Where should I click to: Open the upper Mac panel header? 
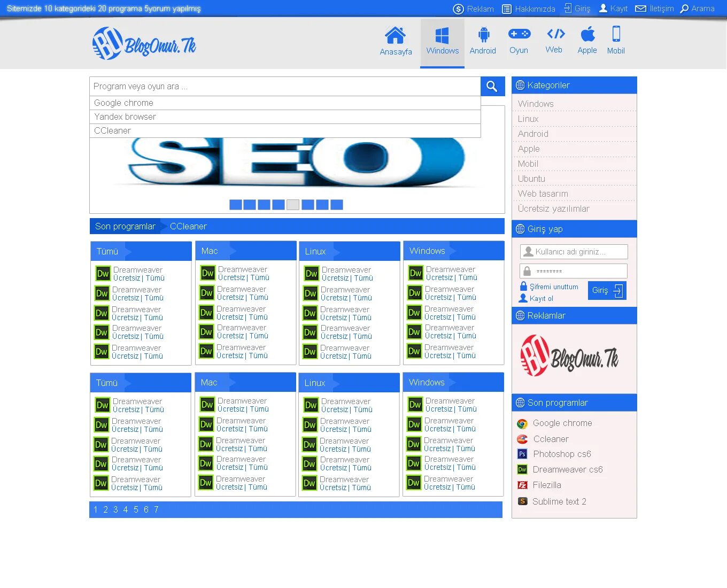(246, 251)
